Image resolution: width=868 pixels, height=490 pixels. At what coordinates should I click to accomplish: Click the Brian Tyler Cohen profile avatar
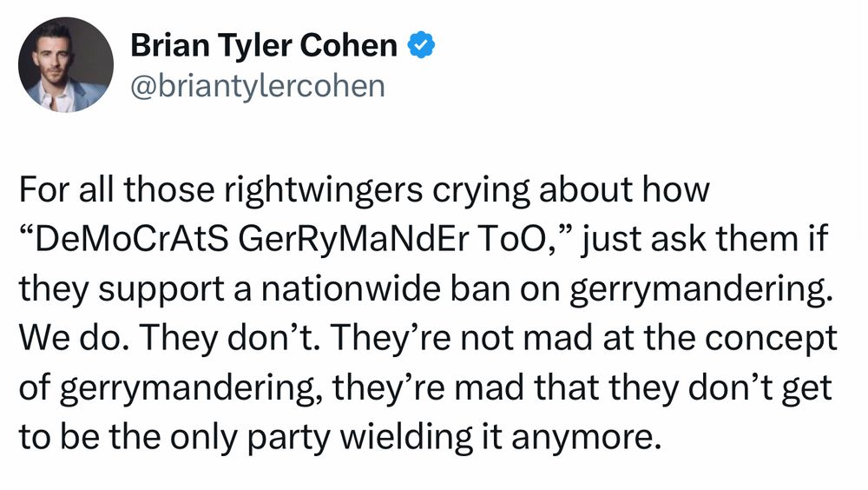(66, 65)
